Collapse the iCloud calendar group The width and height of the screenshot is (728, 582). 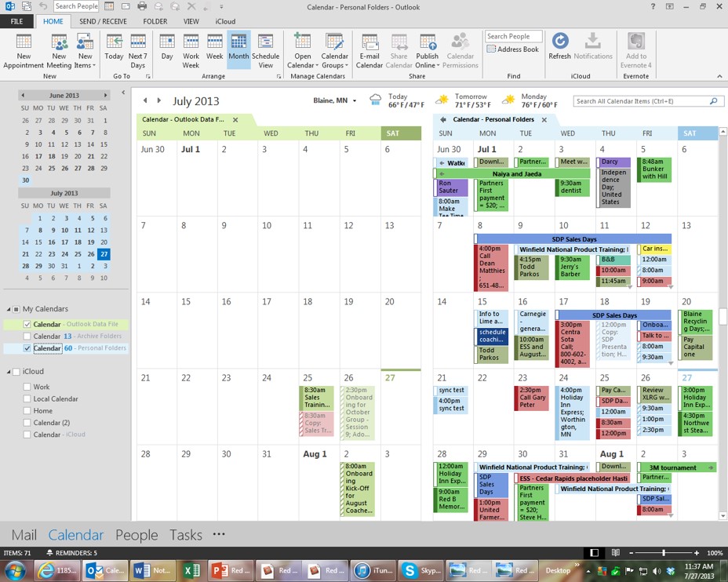tap(9, 371)
